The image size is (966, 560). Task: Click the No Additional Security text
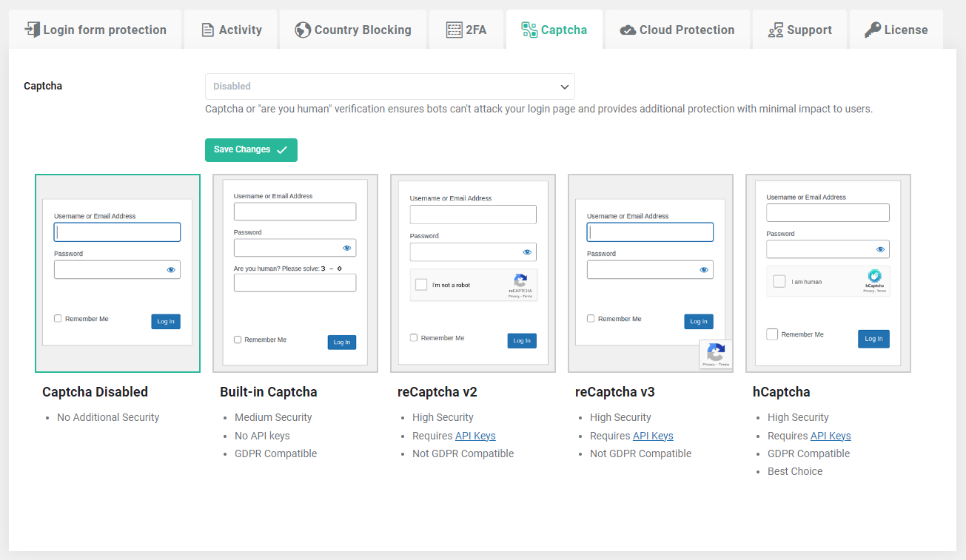(108, 417)
